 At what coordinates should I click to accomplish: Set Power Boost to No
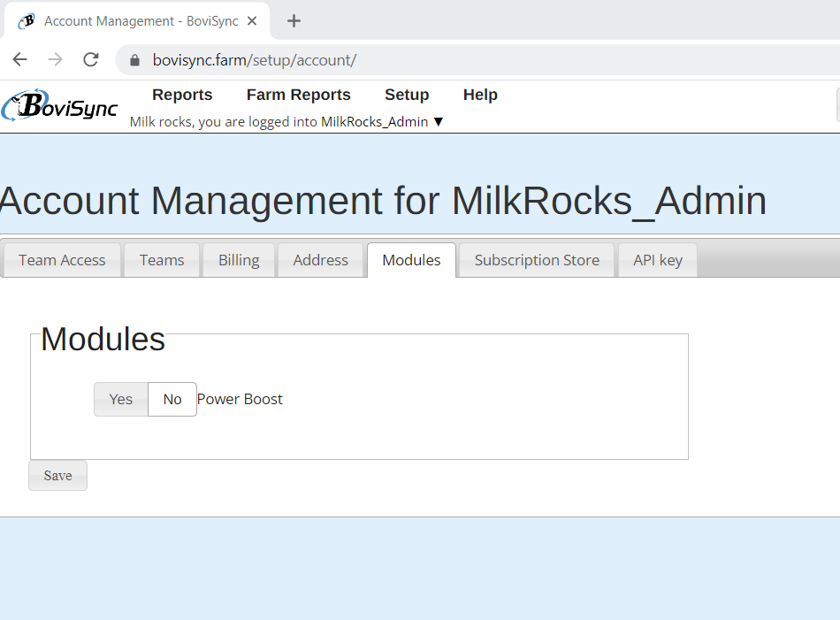172,399
